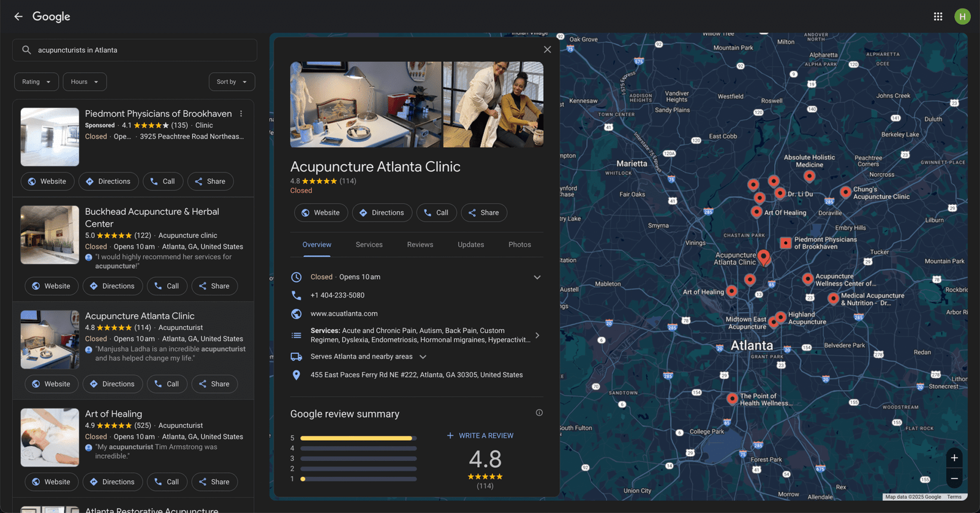Click the Art of Healing pin west of Atlanta

pos(731,291)
